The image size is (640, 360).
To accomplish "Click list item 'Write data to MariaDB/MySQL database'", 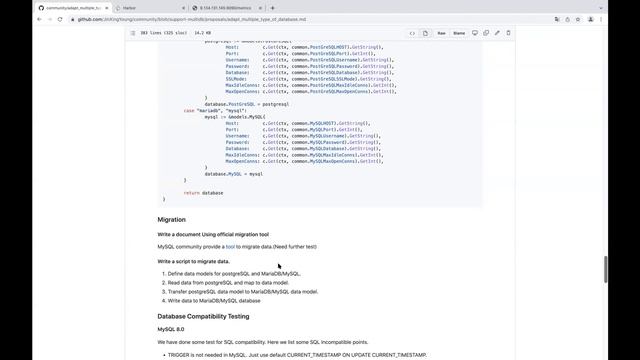I will 214,300.
